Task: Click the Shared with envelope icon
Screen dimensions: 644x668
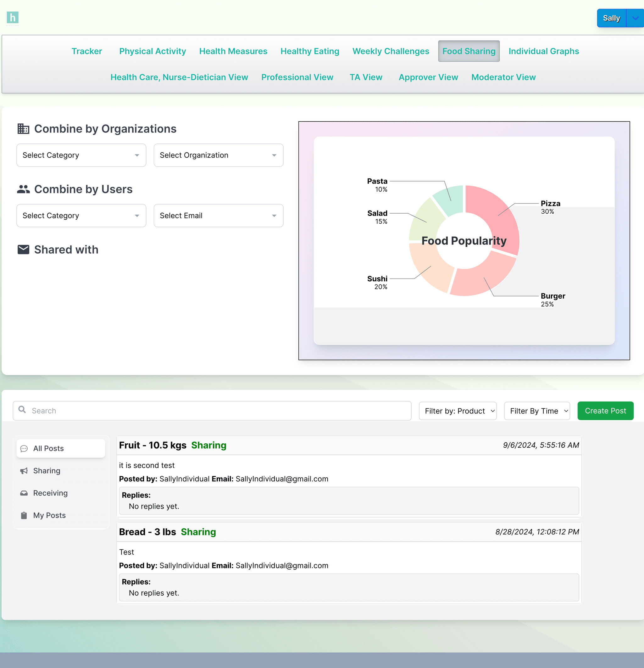Action: point(23,249)
